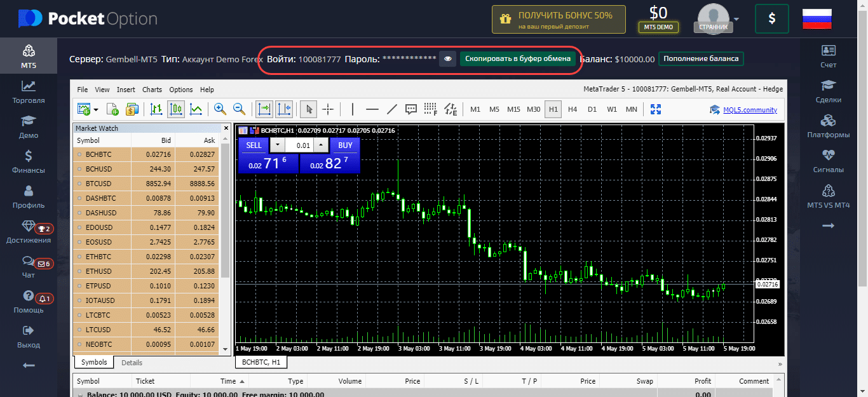Open the MQL5.community link
The image size is (868, 397).
click(749, 110)
